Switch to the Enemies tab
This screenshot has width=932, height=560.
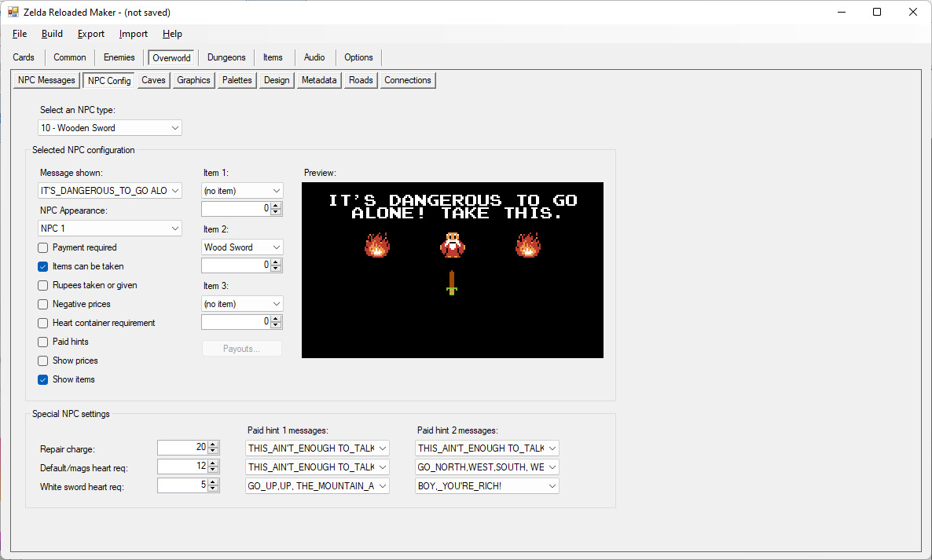point(119,57)
